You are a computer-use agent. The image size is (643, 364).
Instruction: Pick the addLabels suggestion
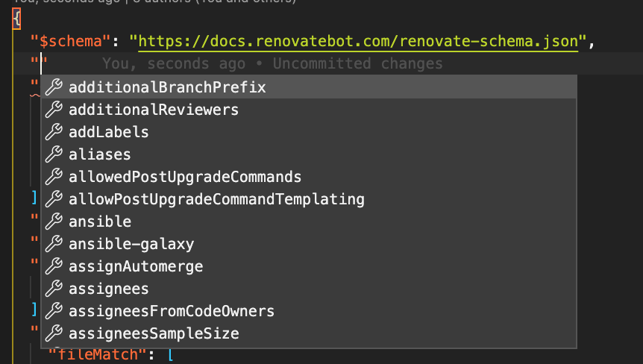point(309,132)
